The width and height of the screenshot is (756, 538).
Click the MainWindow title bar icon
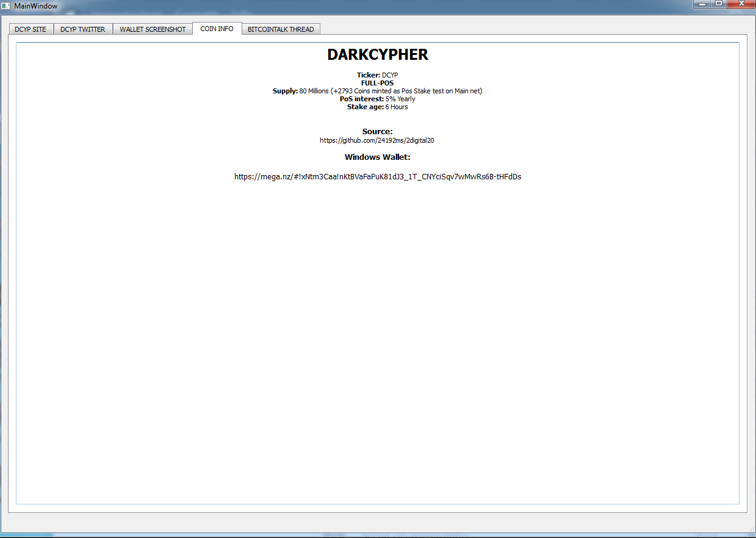pos(5,5)
